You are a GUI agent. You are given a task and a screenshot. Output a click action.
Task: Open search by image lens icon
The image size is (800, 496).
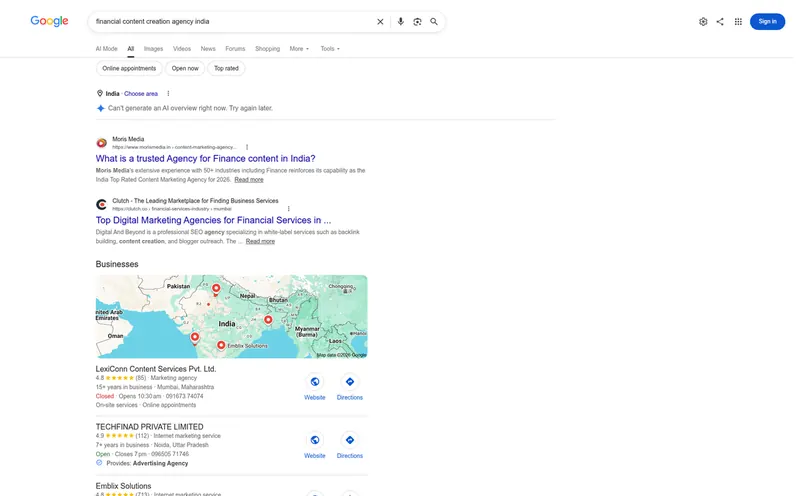417,21
